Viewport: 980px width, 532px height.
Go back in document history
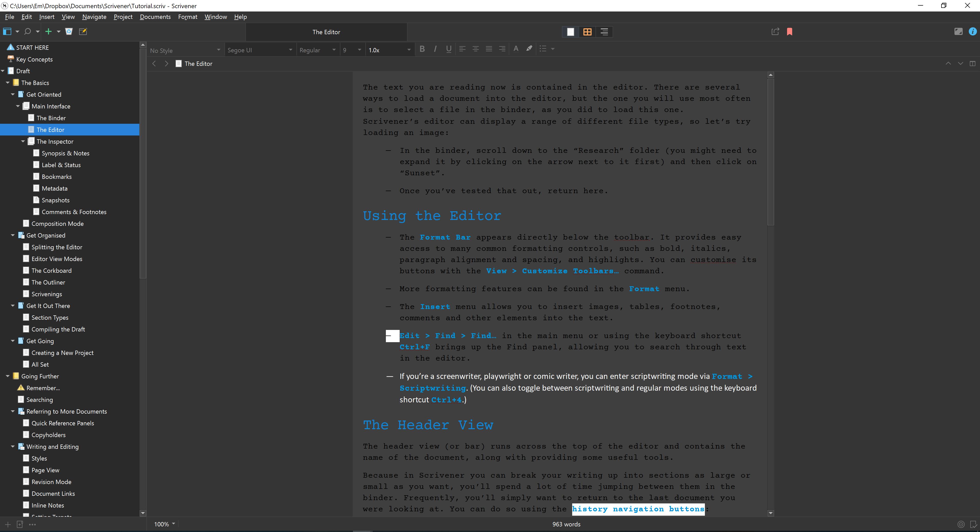coord(154,64)
